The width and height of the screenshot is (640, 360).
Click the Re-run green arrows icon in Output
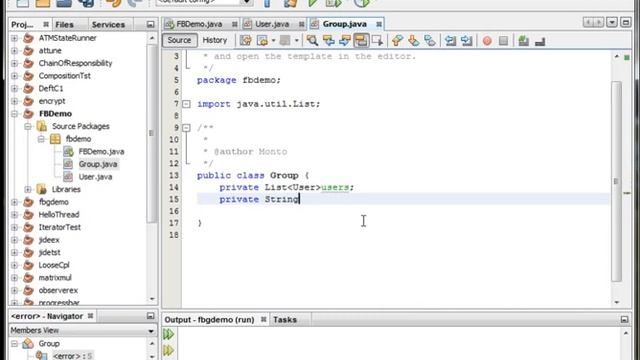tap(169, 334)
